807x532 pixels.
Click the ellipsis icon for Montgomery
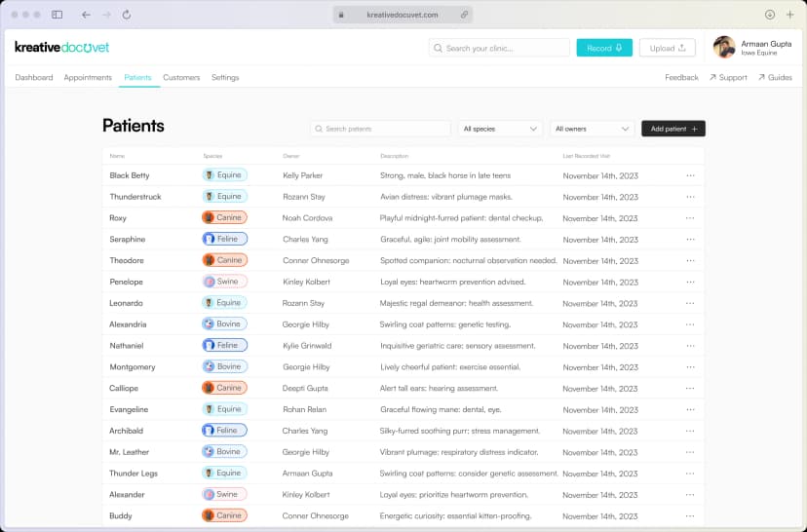click(x=690, y=366)
